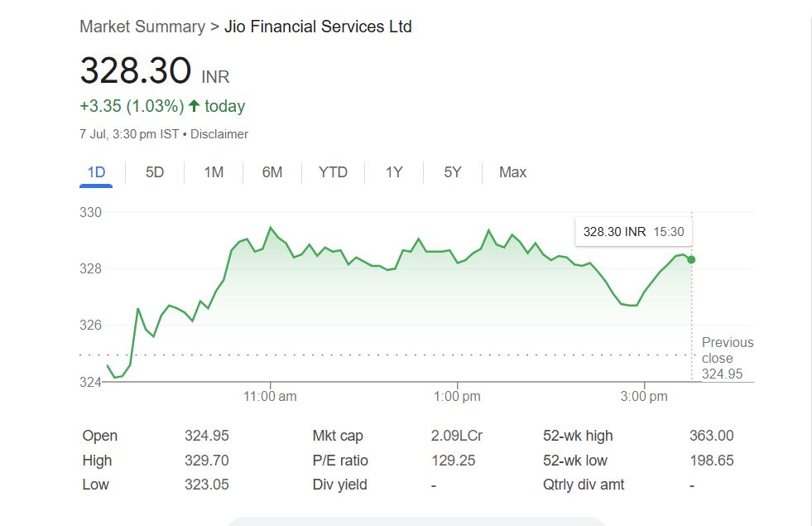The image size is (812, 526).
Task: Show the 6M price chart
Action: pyautogui.click(x=272, y=172)
